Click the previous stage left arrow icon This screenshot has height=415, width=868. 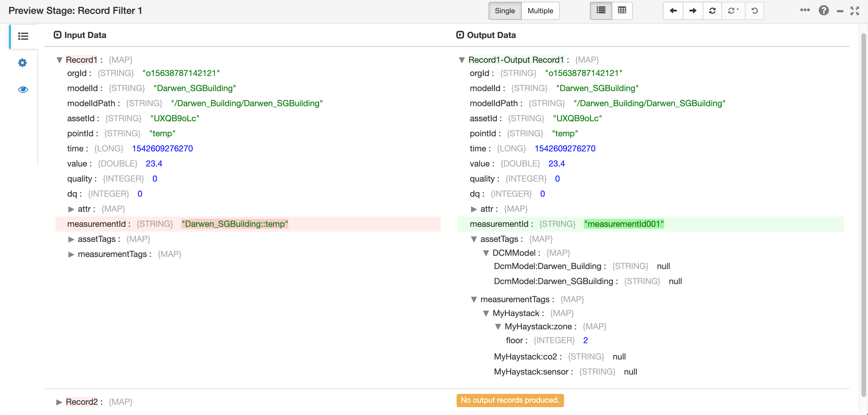coord(673,11)
